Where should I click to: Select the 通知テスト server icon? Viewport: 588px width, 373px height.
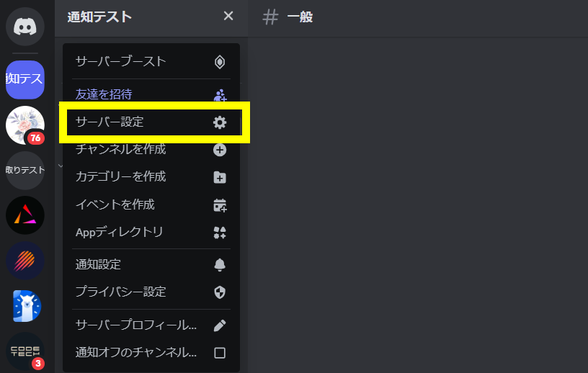tap(25, 79)
